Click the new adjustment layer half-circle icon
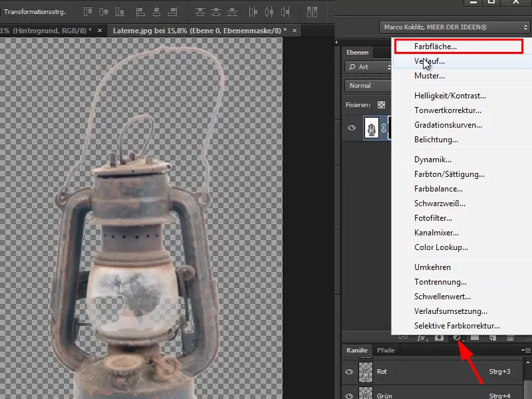Image resolution: width=532 pixels, height=399 pixels. coord(457,337)
